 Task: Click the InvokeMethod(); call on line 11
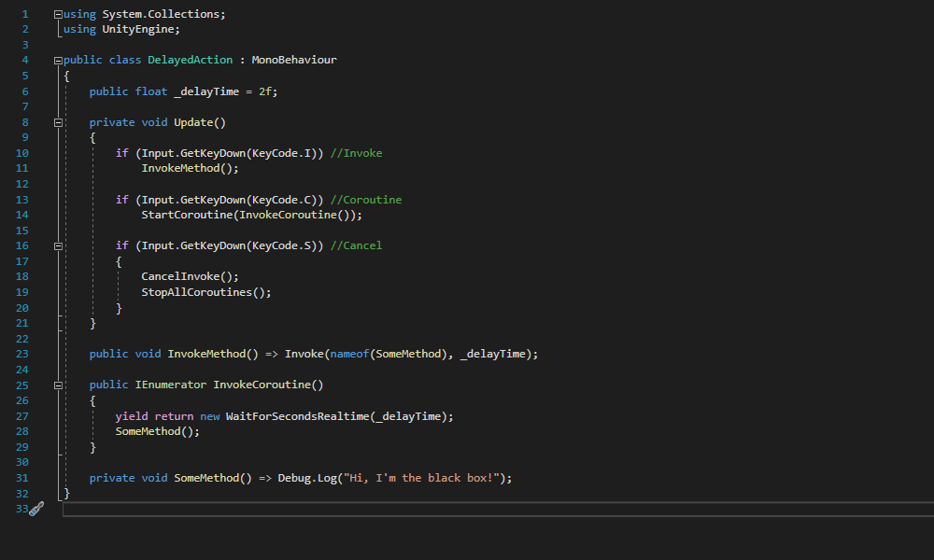[x=190, y=168]
